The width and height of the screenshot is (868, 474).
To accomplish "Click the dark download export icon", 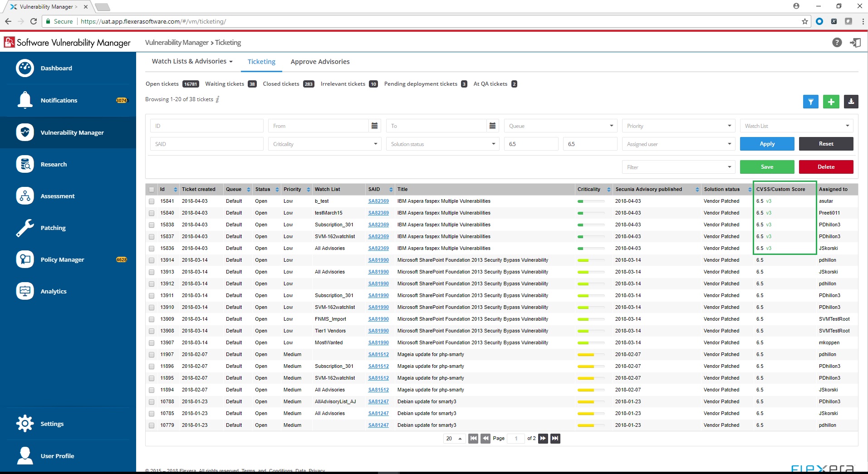I will pyautogui.click(x=851, y=102).
